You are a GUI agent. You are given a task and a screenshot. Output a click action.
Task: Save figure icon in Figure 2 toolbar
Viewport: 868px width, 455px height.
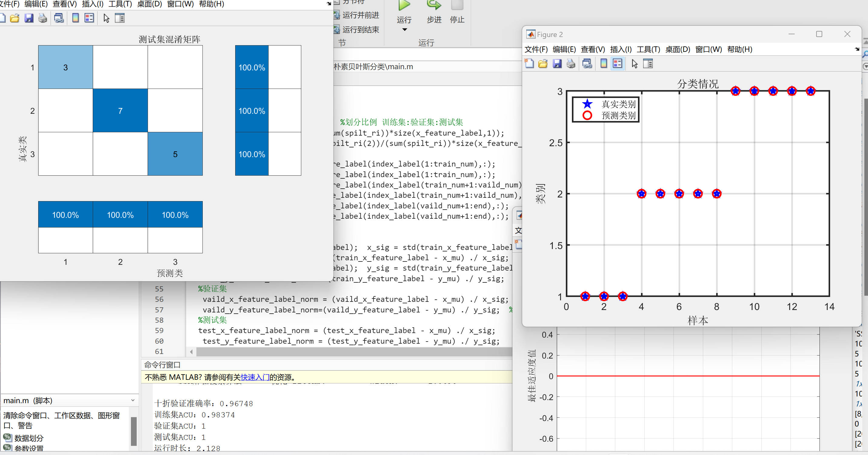557,63
